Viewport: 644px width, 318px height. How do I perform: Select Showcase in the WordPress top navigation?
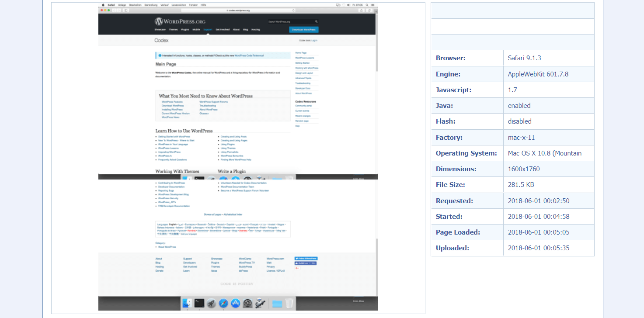(160, 30)
